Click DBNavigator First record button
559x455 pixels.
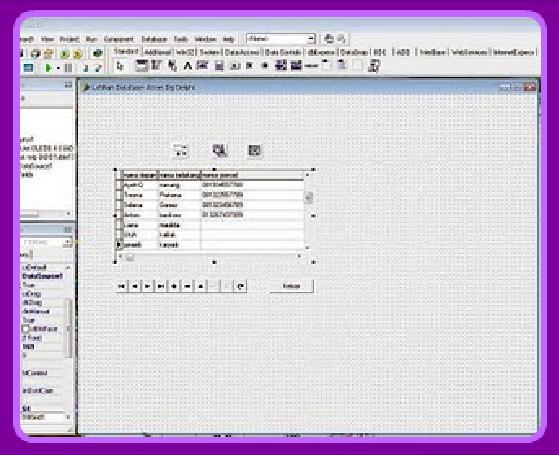point(122,286)
